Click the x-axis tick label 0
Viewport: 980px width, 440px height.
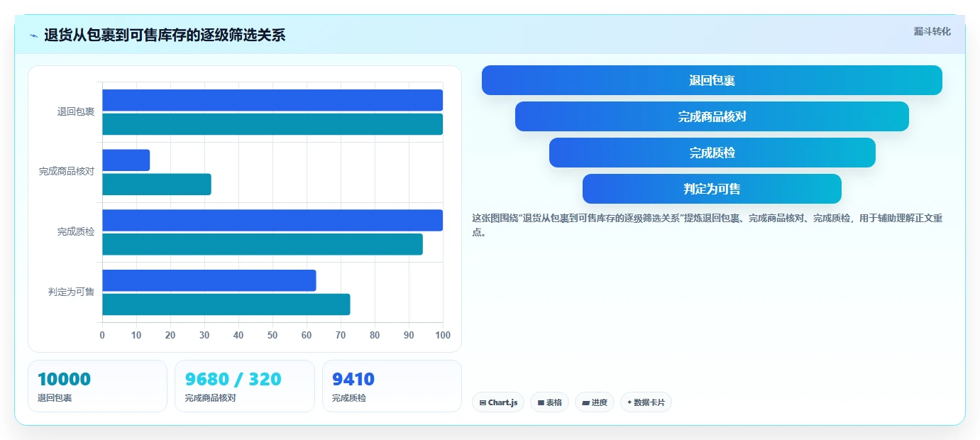click(102, 335)
